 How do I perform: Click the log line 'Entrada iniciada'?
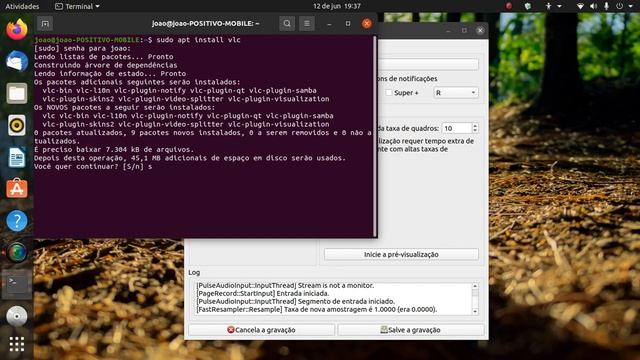pyautogui.click(x=263, y=293)
